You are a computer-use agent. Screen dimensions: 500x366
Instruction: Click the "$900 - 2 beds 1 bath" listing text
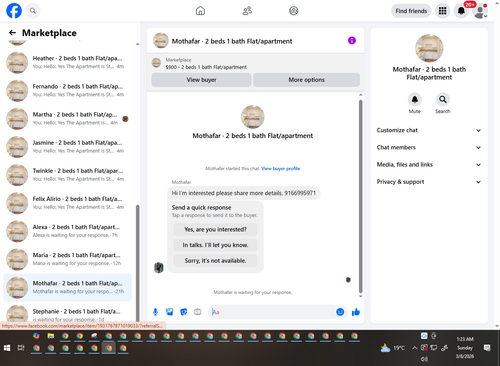pyautogui.click(x=206, y=67)
